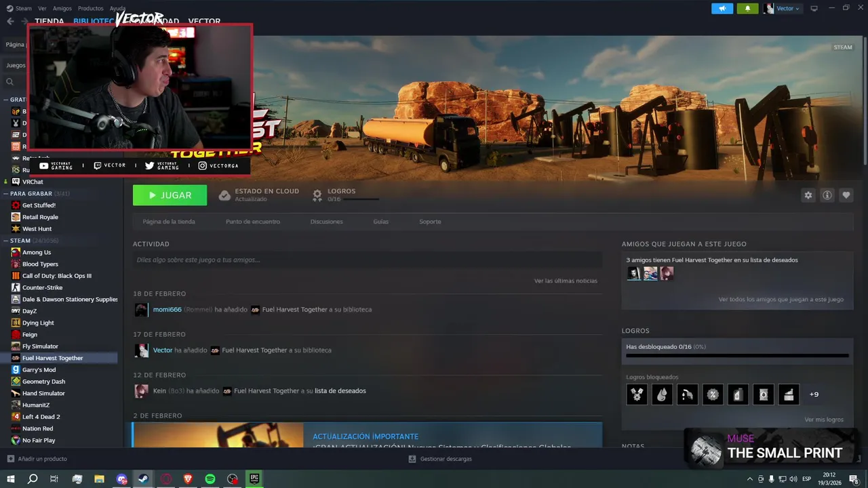Click achievements progress bar 0/16
The width and height of the screenshot is (868, 488).
click(x=737, y=355)
